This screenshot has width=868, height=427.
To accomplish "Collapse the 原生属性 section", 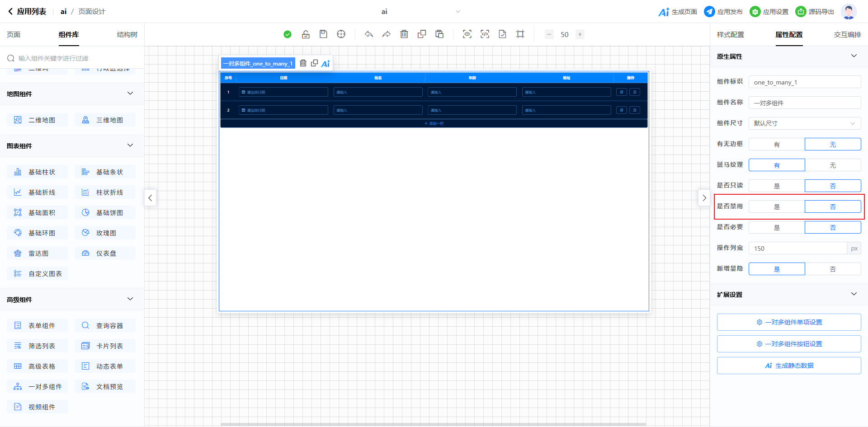I will click(854, 56).
